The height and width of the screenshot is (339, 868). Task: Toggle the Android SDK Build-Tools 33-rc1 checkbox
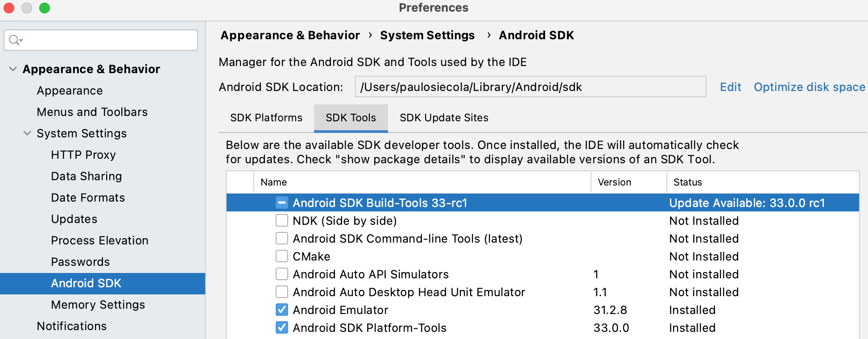[281, 203]
